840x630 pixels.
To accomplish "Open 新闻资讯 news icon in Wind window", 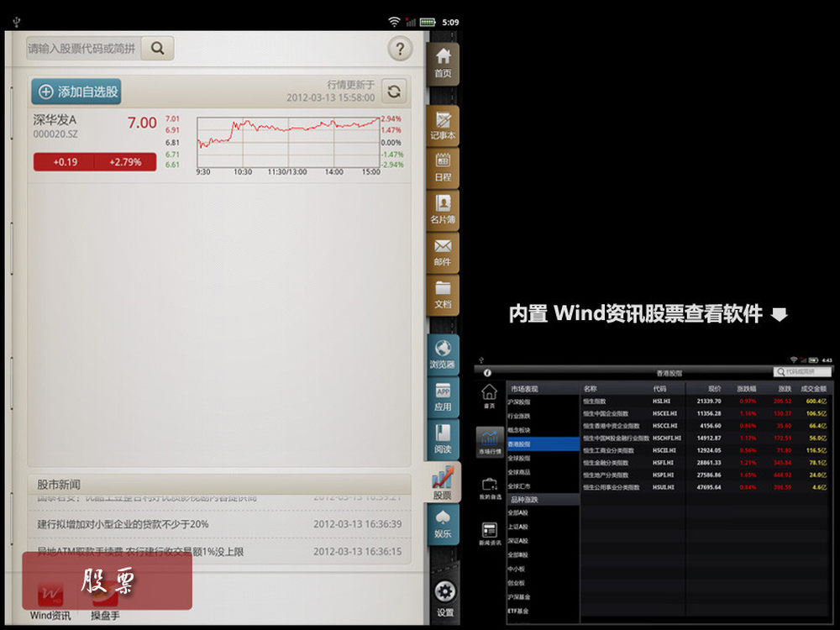I will [x=490, y=534].
